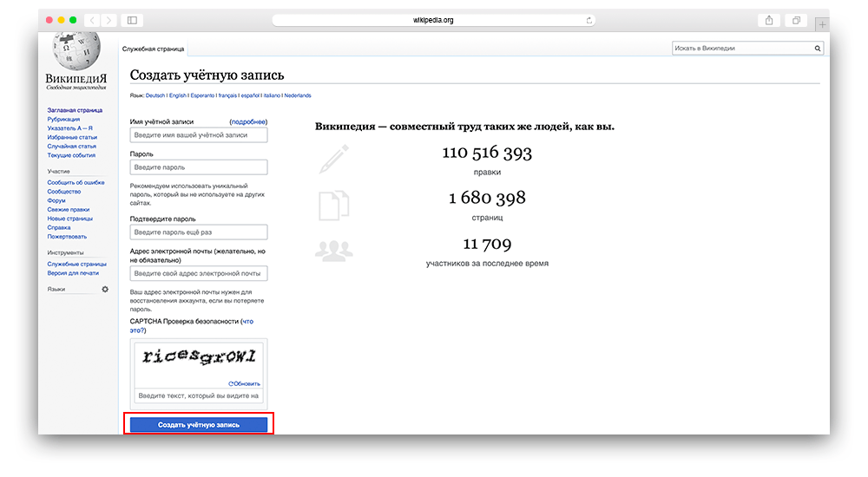The height and width of the screenshot is (477, 868).
Task: Click the CAPTCHA text input field
Action: (199, 396)
